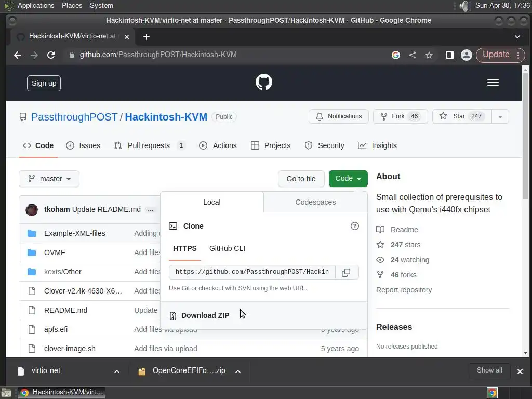This screenshot has width=532, height=399.
Task: Select the HTTPS clone option
Action: click(184, 249)
